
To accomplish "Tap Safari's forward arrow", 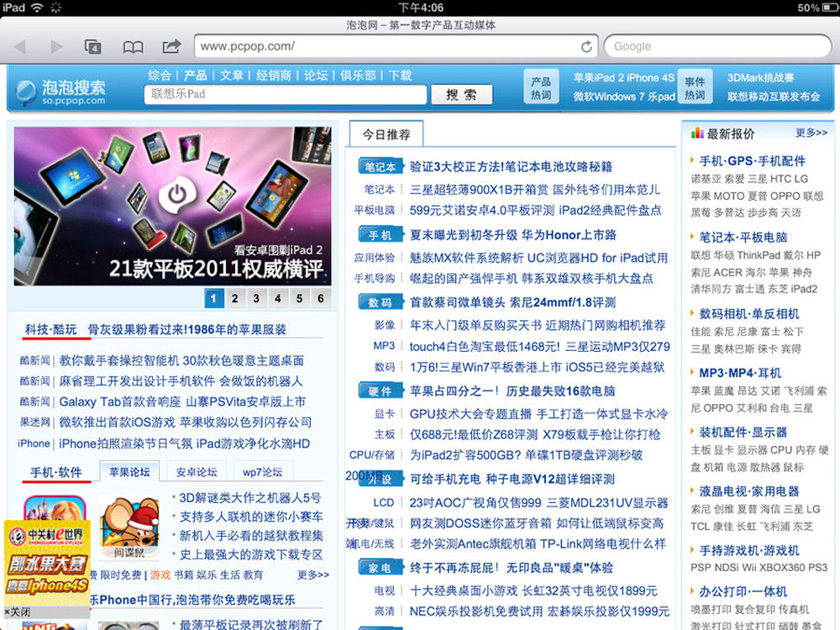I will tap(56, 46).
